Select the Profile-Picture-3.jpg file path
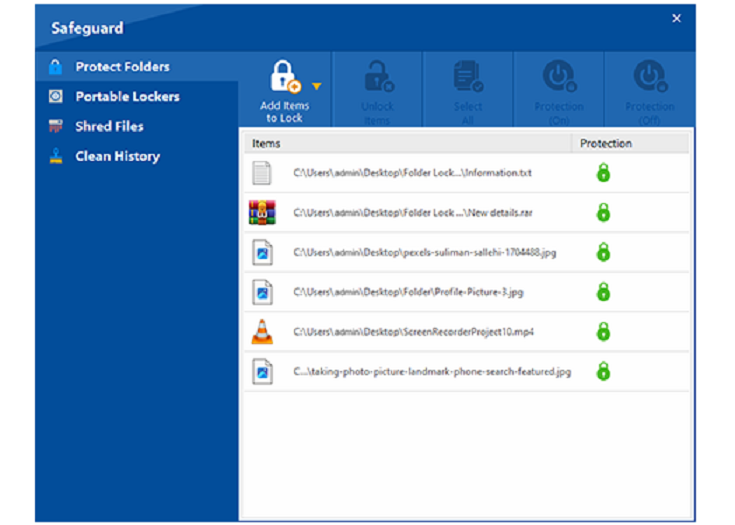735x525 pixels. click(408, 292)
